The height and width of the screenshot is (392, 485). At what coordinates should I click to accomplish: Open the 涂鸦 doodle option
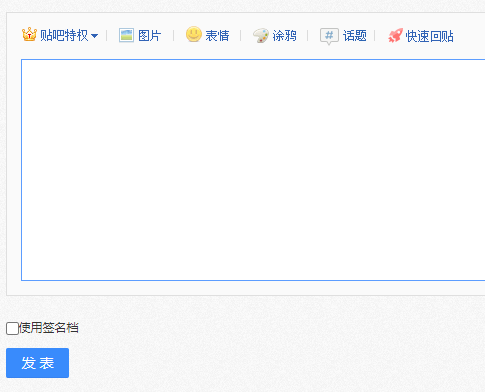coord(284,36)
